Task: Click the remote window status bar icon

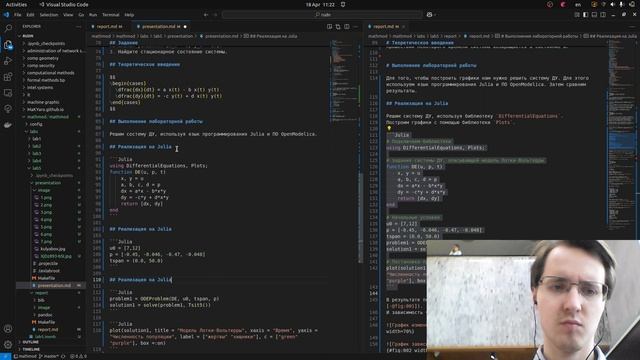Action: point(5,356)
